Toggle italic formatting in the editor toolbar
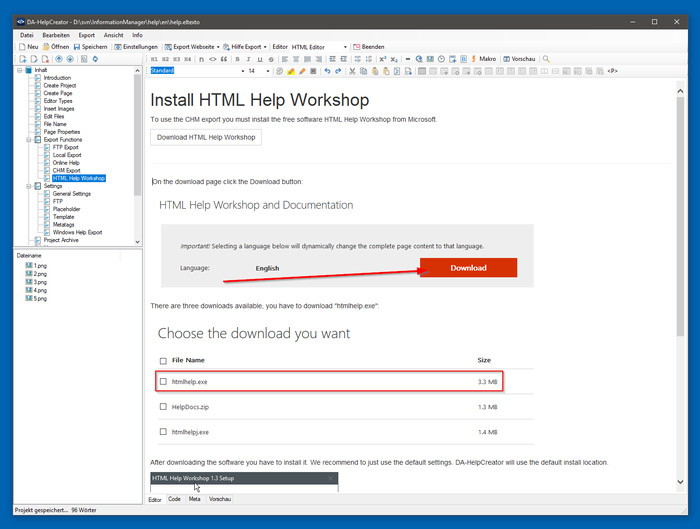Viewport: 700px width, 529px height. [x=249, y=59]
